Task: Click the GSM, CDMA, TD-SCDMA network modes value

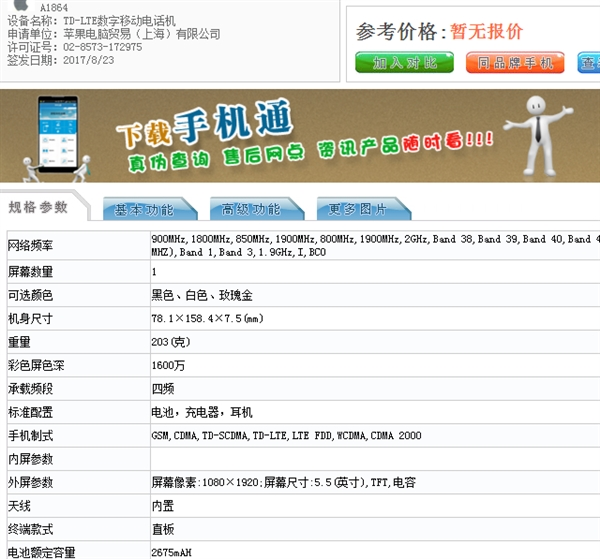Action: point(286,436)
